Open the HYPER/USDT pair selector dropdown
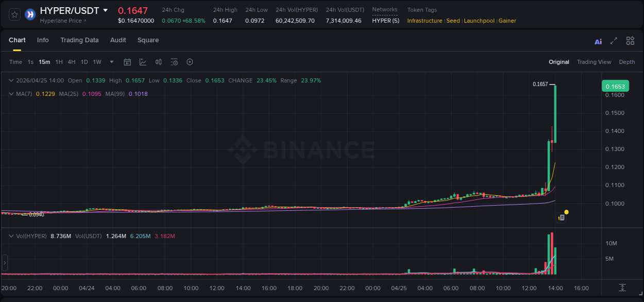Image resolution: width=644 pixels, height=302 pixels. (106, 10)
